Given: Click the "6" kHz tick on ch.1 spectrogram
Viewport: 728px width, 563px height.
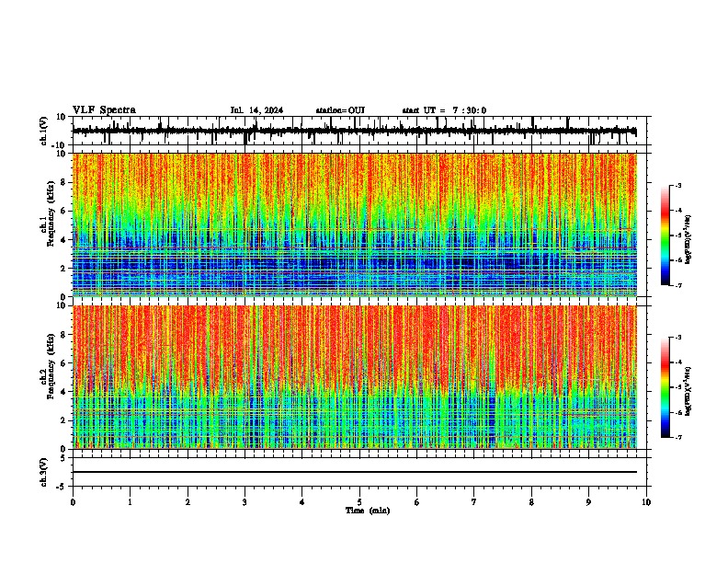Looking at the screenshot, I should (64, 211).
